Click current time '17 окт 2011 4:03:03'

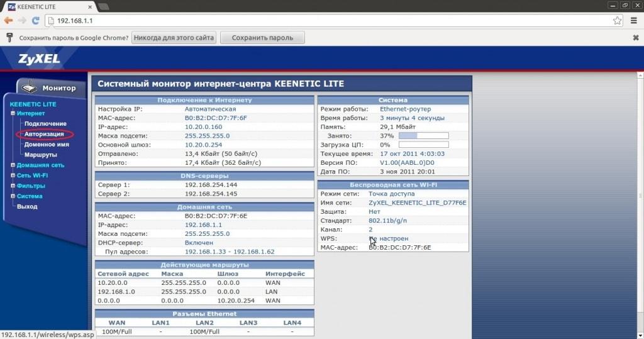click(412, 153)
